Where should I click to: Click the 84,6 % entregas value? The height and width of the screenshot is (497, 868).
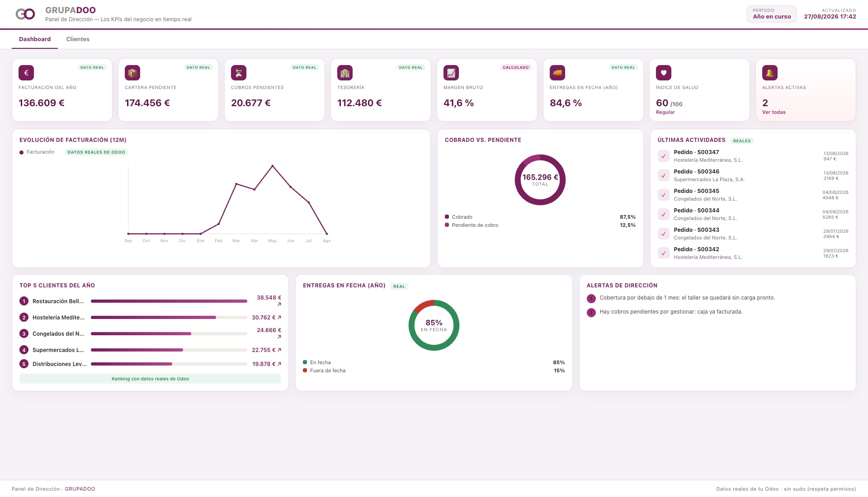coord(566,103)
